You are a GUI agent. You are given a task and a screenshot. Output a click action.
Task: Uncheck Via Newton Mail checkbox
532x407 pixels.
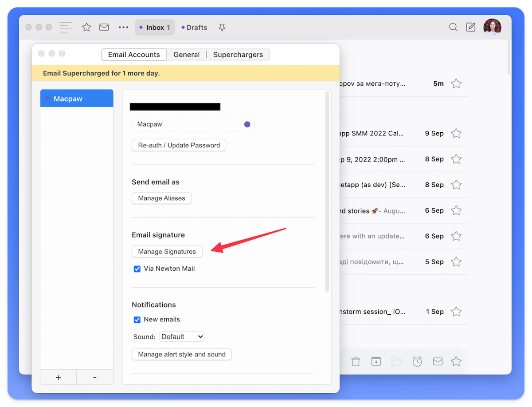[137, 269]
